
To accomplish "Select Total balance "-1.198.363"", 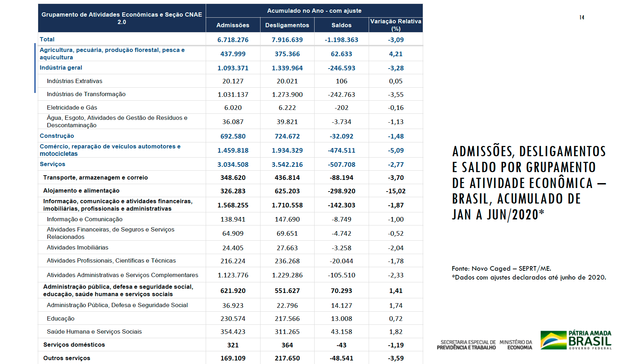I will (341, 40).
